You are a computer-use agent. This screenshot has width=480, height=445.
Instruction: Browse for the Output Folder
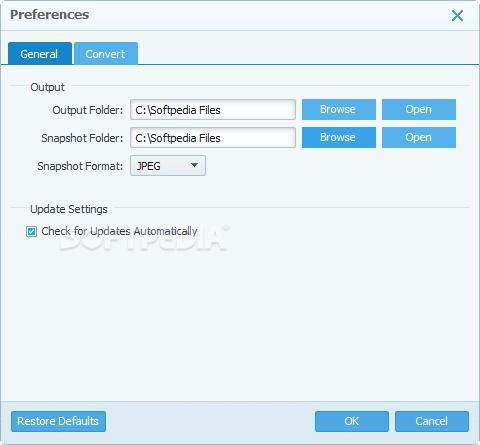coord(339,109)
